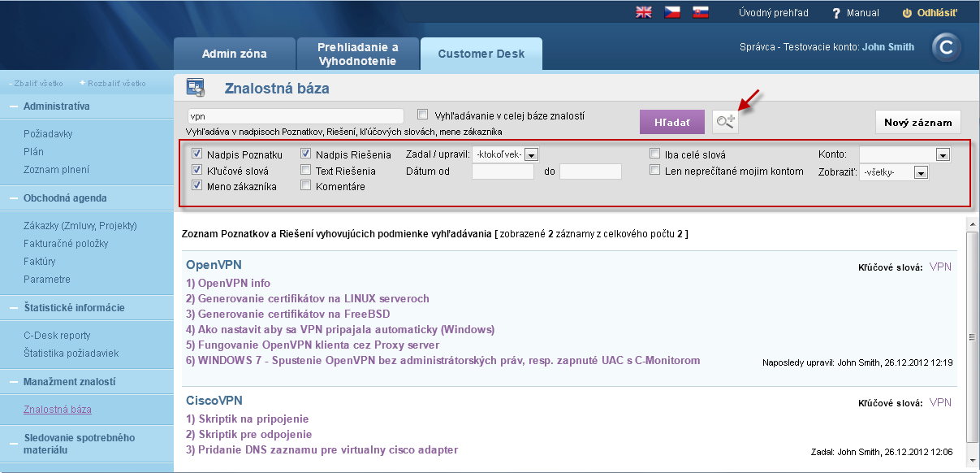Open Prehliadanie a Vyhodnotenie tab
Screen dimensions: 980x473
(357, 54)
